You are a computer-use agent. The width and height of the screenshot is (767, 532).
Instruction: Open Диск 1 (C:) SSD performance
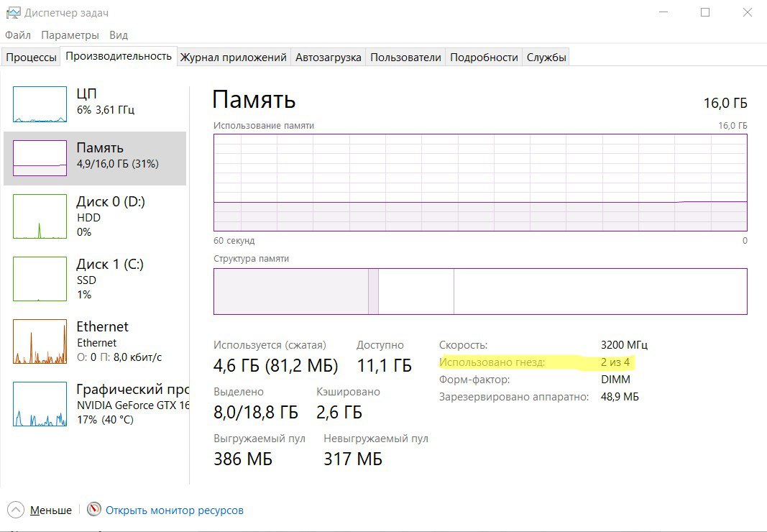coord(40,279)
